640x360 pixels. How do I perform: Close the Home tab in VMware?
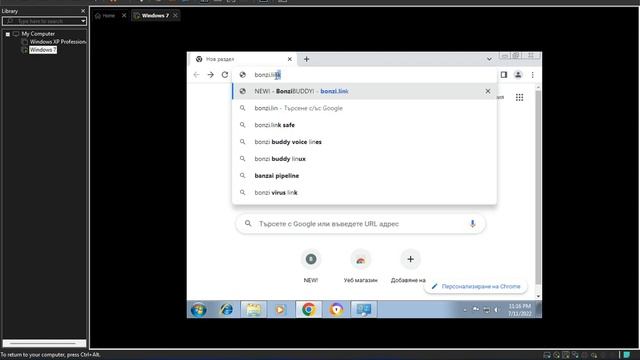[x=124, y=16]
